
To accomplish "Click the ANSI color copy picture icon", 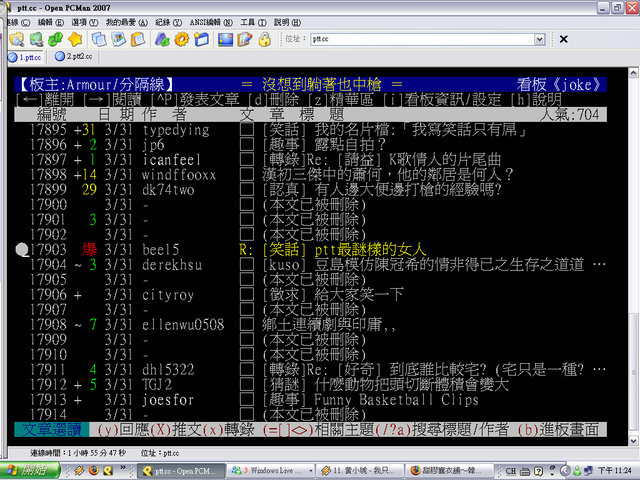I will [x=119, y=39].
